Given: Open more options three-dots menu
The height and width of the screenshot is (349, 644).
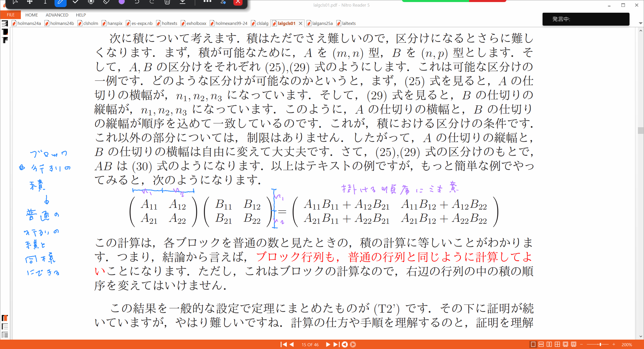Looking at the screenshot, I should pyautogui.click(x=207, y=2).
